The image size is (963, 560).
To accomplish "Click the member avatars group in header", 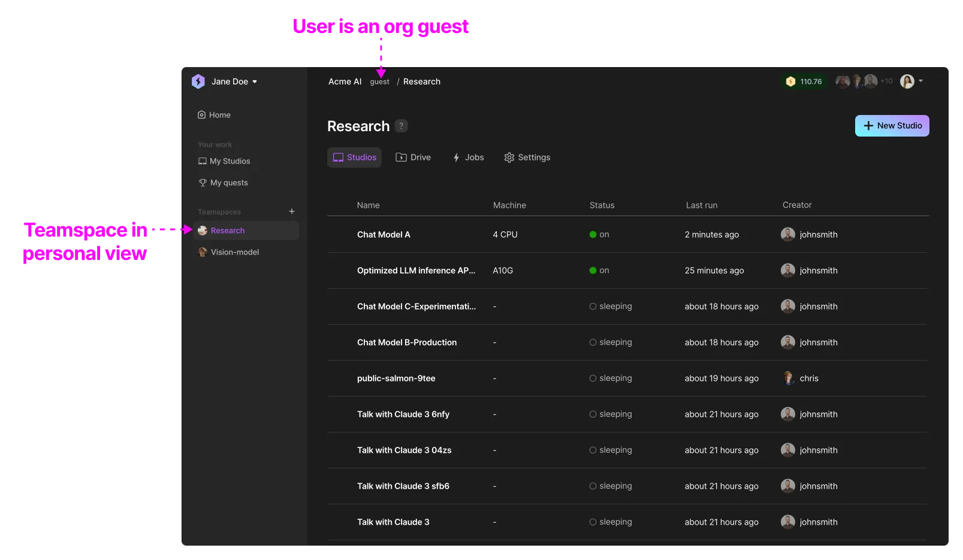I will click(857, 81).
